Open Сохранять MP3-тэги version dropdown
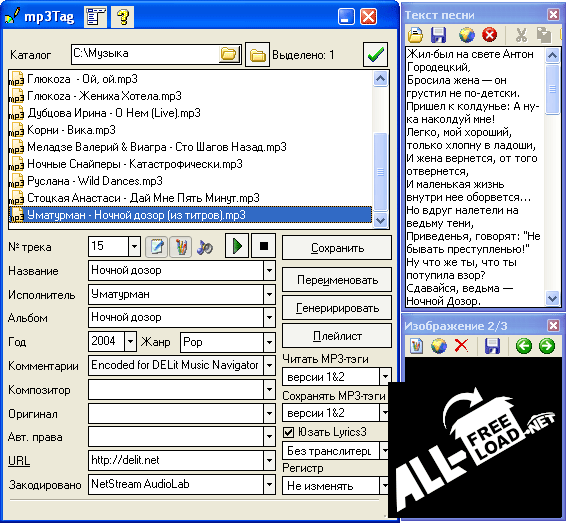This screenshot has width=566, height=523. (384, 412)
